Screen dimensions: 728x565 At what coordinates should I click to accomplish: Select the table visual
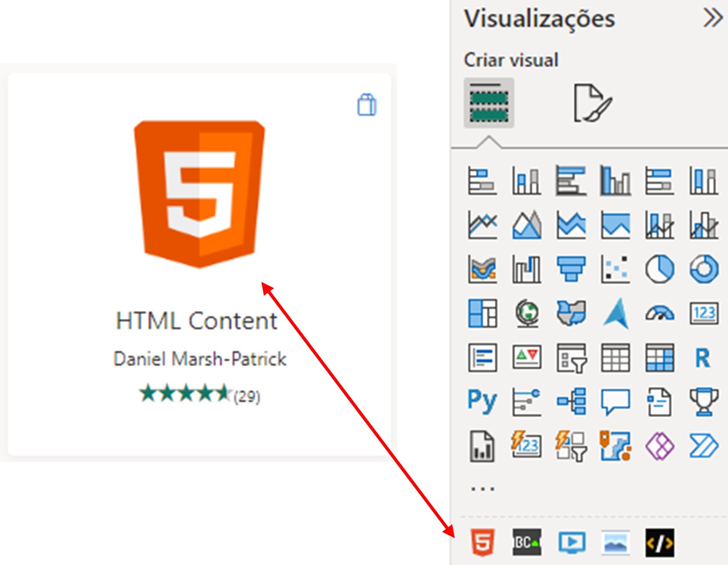[x=615, y=357]
